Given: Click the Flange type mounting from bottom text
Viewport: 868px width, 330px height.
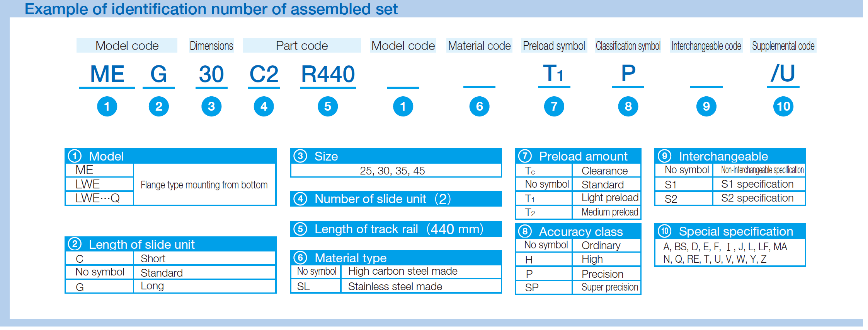Looking at the screenshot, I should click(204, 185).
